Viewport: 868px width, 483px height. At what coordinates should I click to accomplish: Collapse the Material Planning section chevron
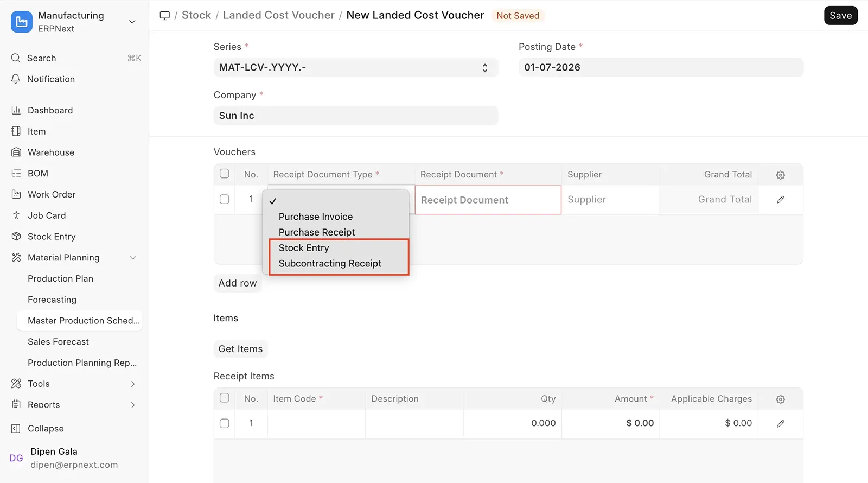pos(133,258)
